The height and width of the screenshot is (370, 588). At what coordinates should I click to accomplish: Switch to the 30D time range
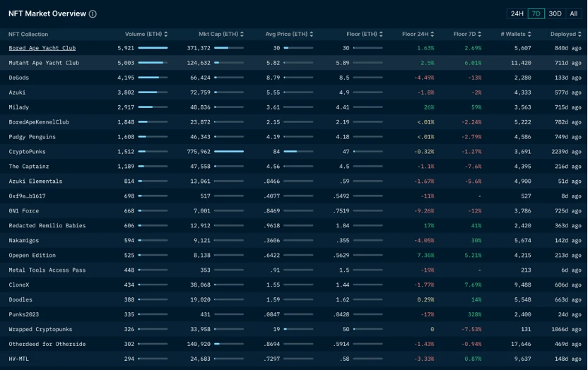[x=555, y=13]
